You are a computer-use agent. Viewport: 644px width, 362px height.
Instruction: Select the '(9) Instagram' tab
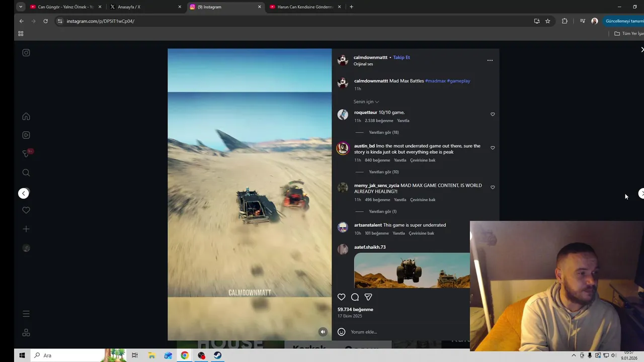(225, 7)
